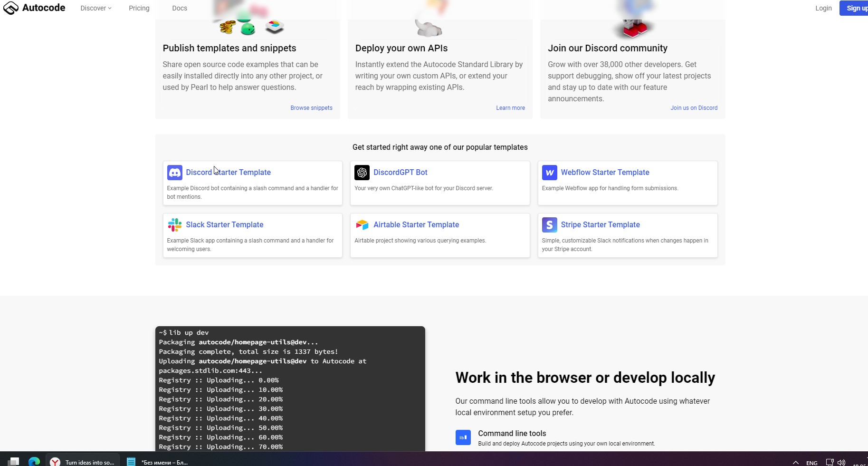Viewport: 868px width, 466px height.
Task: Click the Airtable Starter Template icon
Action: pos(362,225)
